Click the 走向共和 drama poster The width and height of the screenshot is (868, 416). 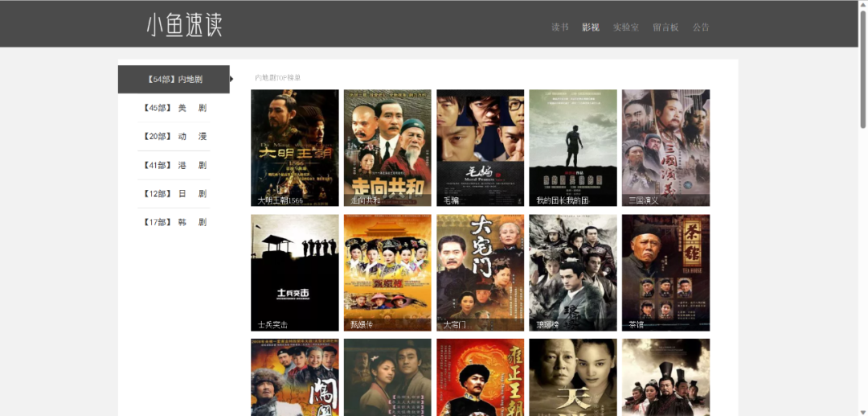coord(387,147)
